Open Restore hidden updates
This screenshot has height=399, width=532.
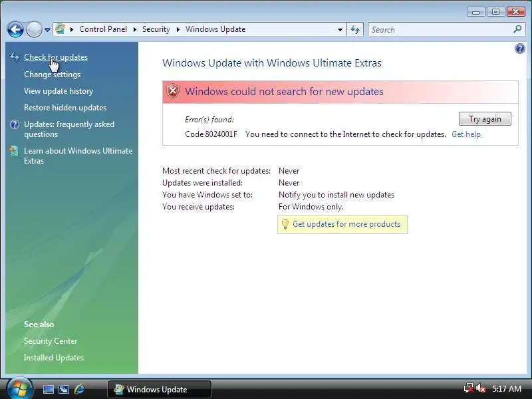65,108
